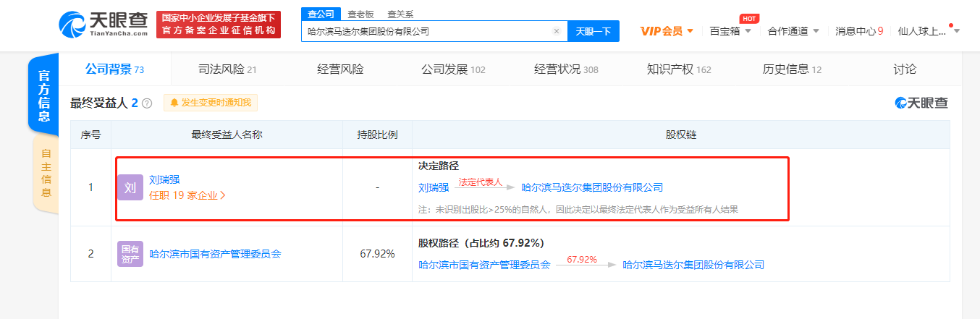Click the purple 刘 avatar icon
The width and height of the screenshot is (980, 319).
130,187
